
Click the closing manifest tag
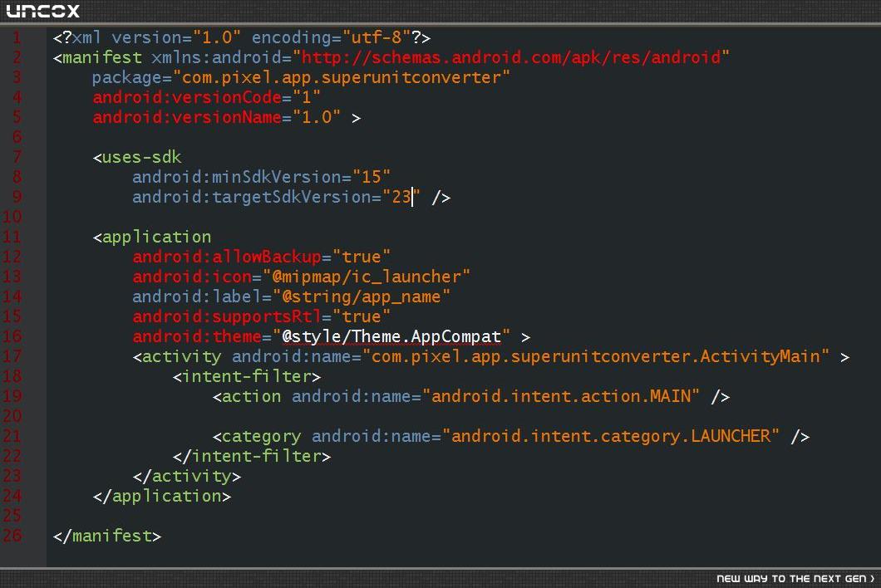click(x=107, y=536)
